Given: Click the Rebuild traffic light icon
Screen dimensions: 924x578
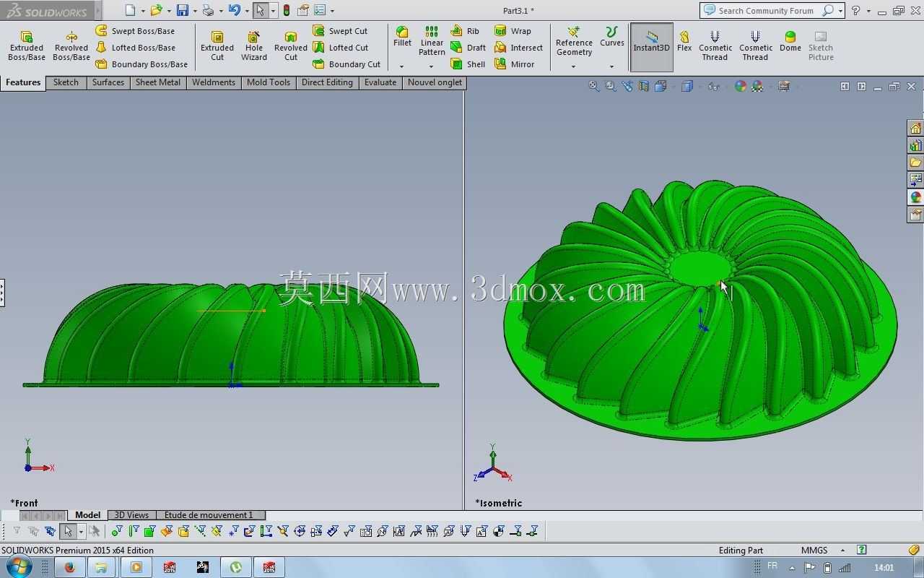Looking at the screenshot, I should 287,10.
